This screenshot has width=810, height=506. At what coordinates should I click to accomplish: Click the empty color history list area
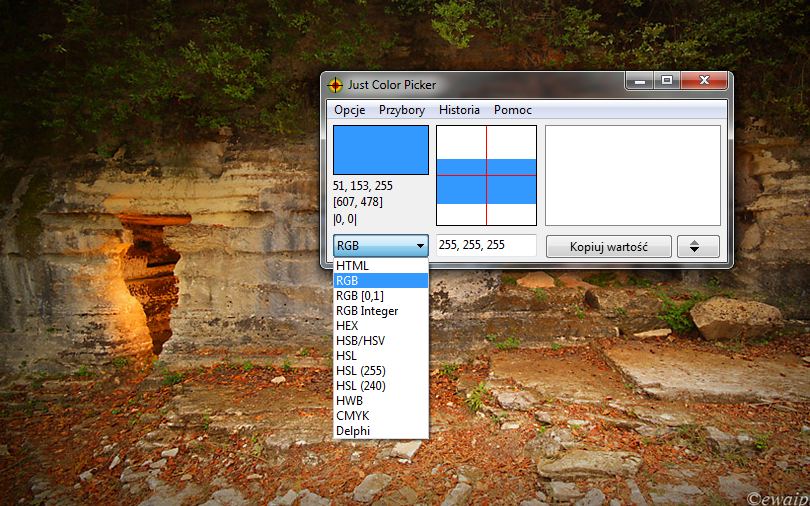pos(633,176)
